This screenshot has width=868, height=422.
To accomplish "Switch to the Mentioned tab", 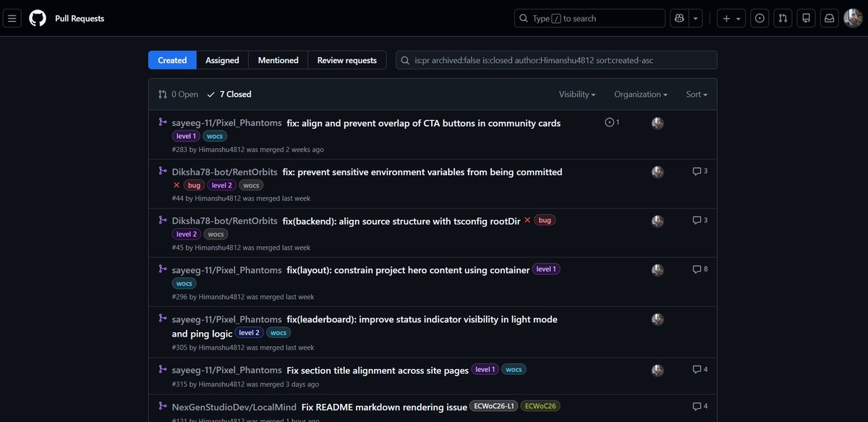I will 278,60.
